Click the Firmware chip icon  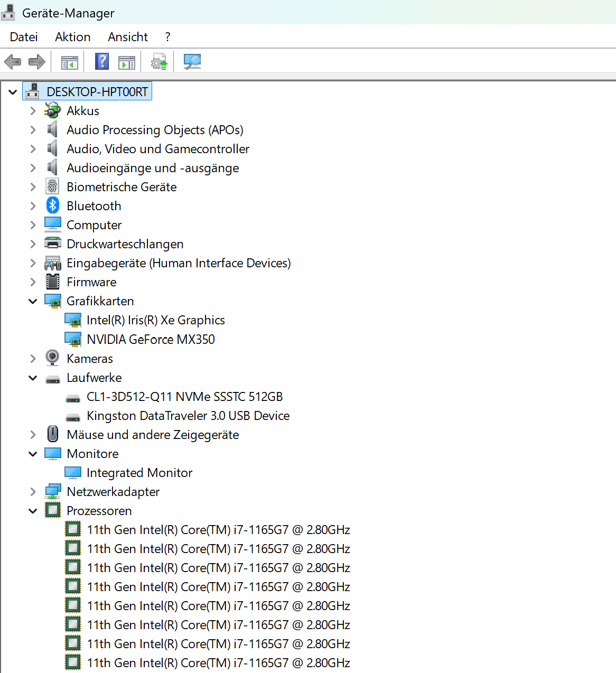[52, 282]
